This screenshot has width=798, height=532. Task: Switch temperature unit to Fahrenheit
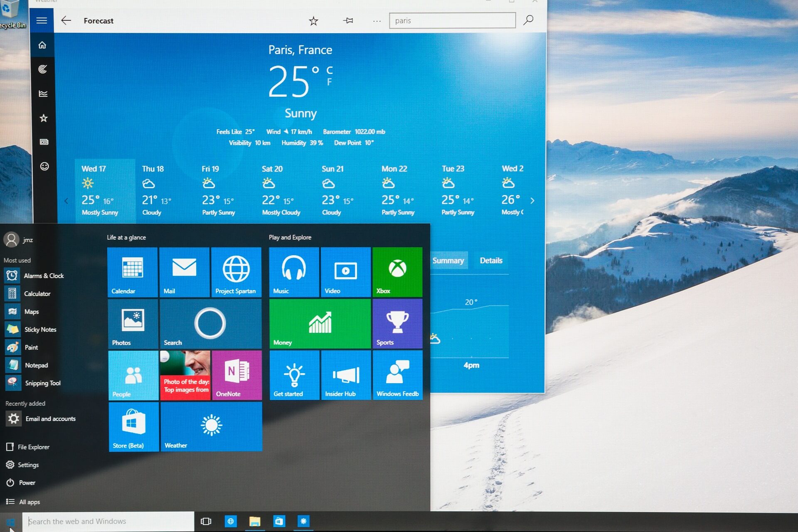(330, 82)
